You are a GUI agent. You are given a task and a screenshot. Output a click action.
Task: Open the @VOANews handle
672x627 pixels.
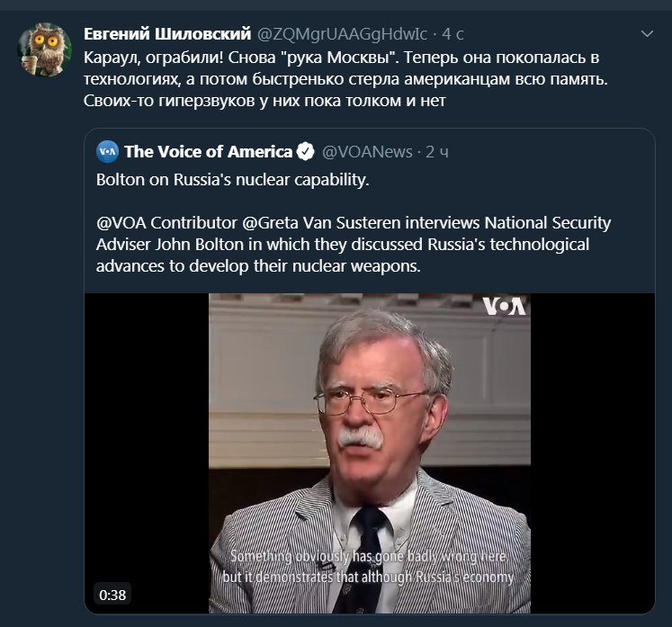[x=367, y=151]
